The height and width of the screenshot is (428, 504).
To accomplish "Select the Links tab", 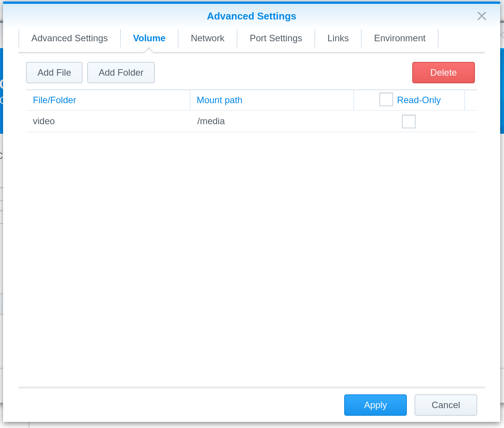I will (x=338, y=38).
